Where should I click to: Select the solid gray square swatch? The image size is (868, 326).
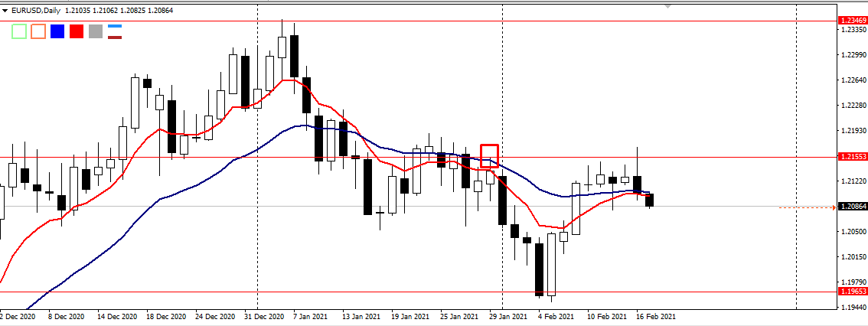tap(96, 31)
